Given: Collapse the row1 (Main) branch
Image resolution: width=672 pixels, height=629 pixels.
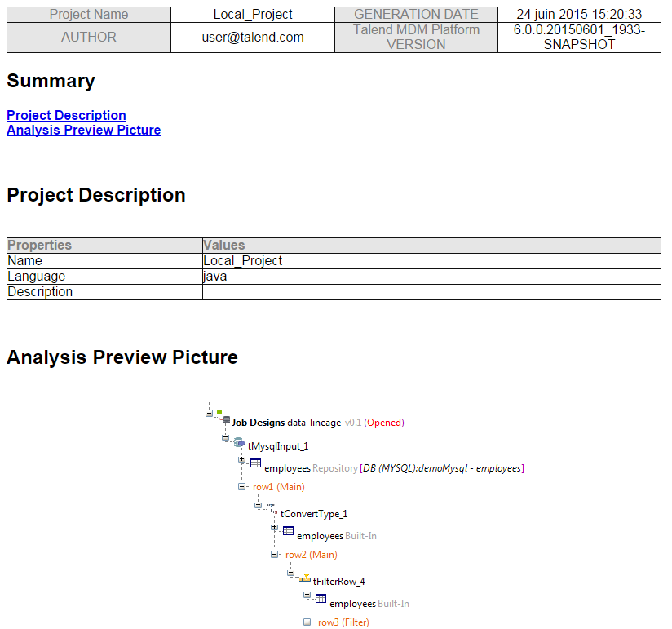Looking at the screenshot, I should 241,486.
